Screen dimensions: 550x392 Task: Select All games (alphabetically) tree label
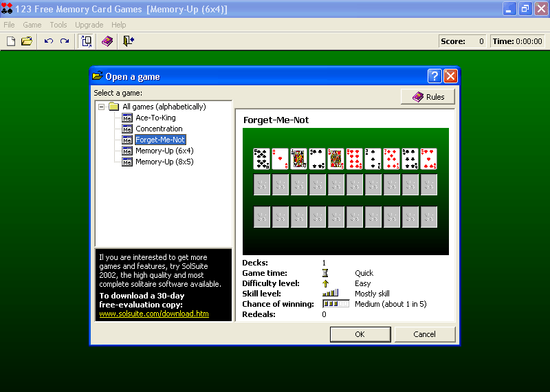[164, 107]
